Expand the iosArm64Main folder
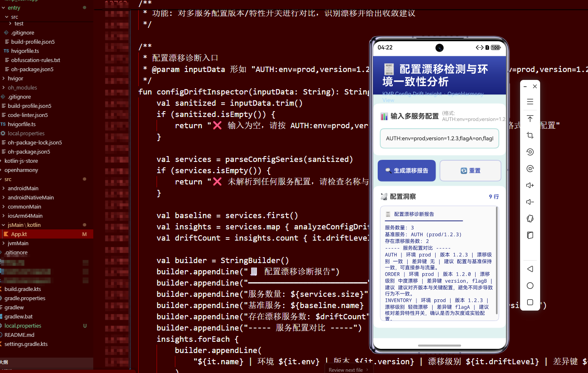This screenshot has width=588, height=373. 3,216
